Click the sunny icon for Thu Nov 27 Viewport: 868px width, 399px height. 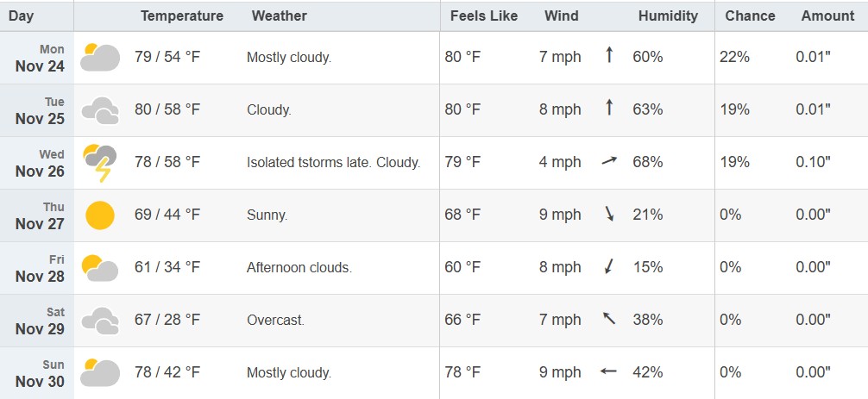[100, 215]
